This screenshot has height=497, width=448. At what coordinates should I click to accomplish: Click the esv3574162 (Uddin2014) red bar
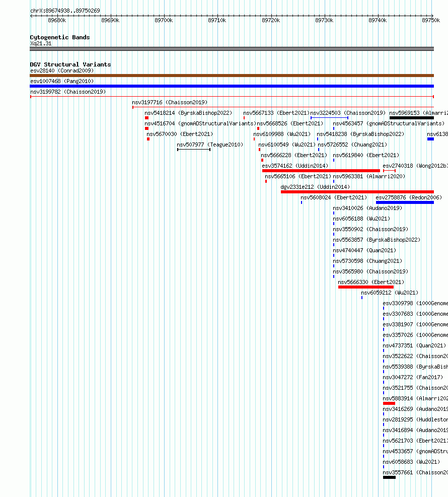click(x=321, y=171)
